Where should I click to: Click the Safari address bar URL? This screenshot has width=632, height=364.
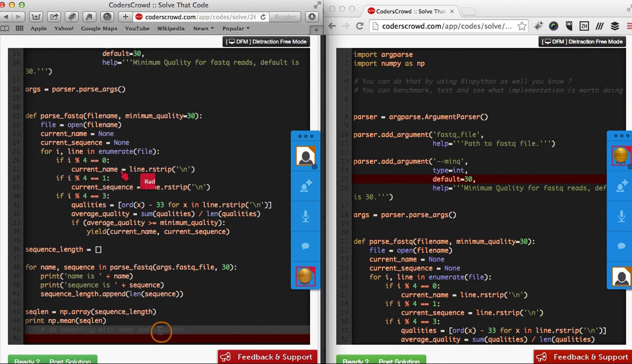click(200, 17)
